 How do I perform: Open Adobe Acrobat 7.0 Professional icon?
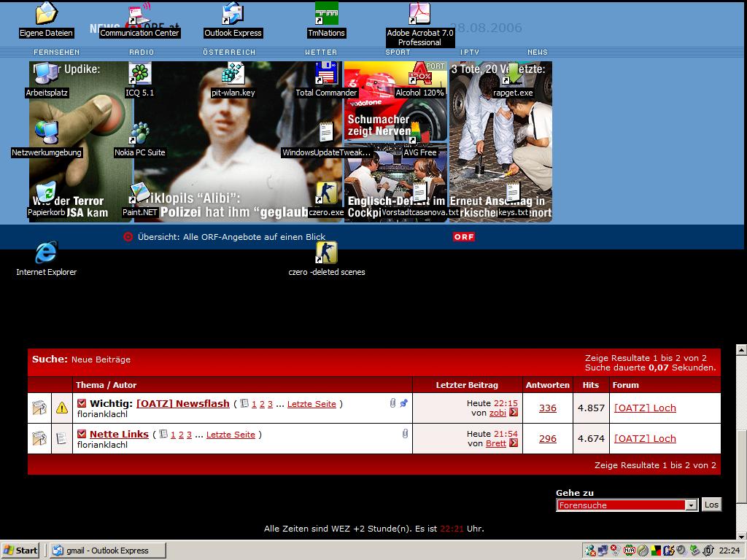(419, 15)
